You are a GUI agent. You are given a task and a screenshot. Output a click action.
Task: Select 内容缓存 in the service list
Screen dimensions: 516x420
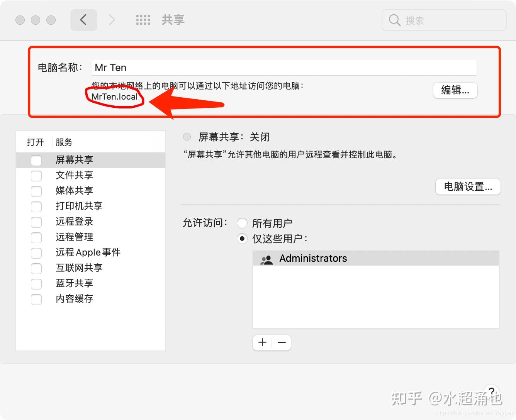[75, 299]
